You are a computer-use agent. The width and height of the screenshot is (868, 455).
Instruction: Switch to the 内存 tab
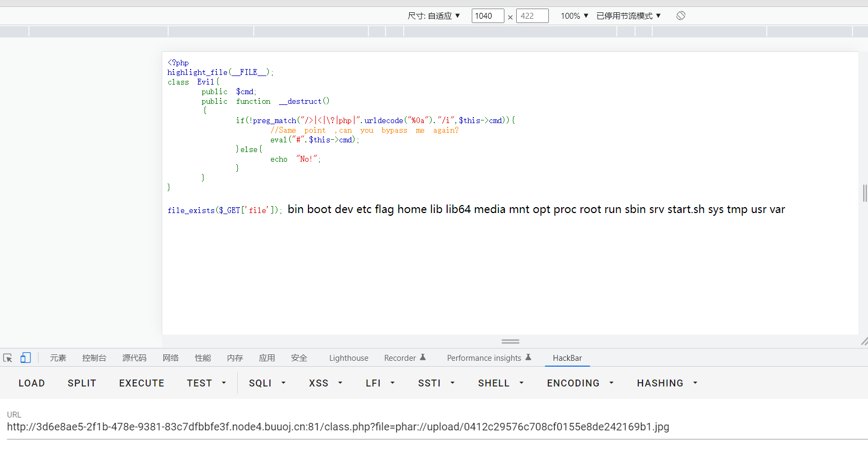pos(235,358)
